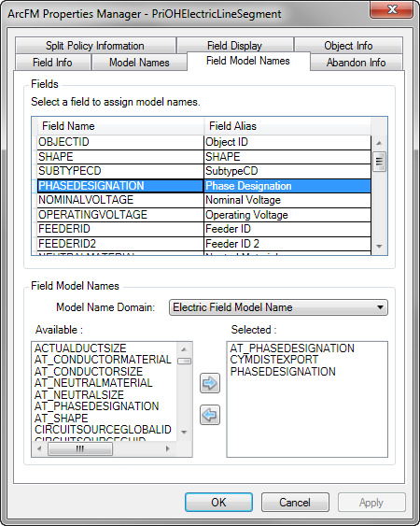The width and height of the screenshot is (420, 526).
Task: Select the OPERATINGVOLTAGE field row
Action: coord(203,215)
